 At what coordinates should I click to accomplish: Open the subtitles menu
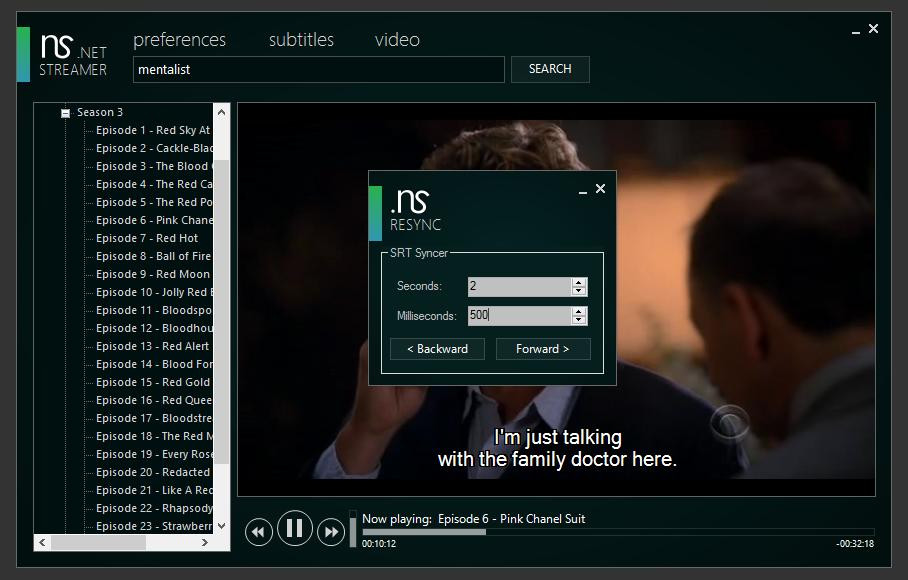pos(301,39)
